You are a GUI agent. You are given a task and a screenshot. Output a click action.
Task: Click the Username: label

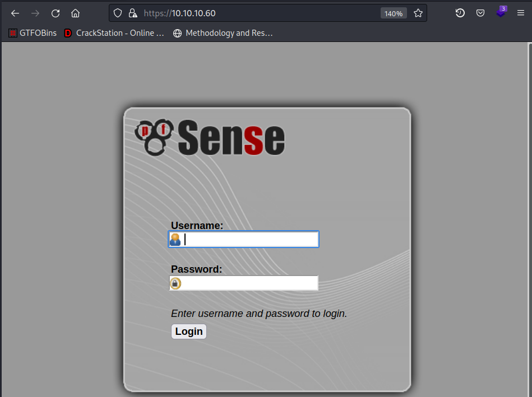197,226
